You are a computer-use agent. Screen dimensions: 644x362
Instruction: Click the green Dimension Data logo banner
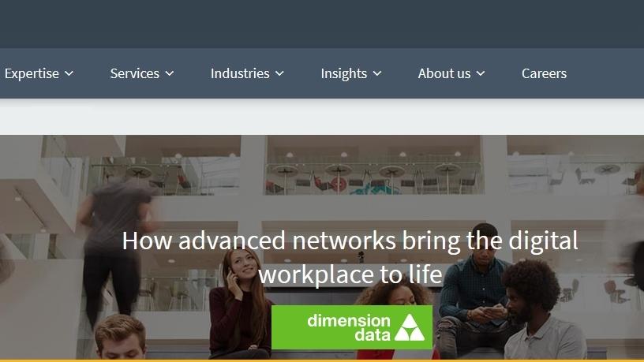tap(352, 327)
